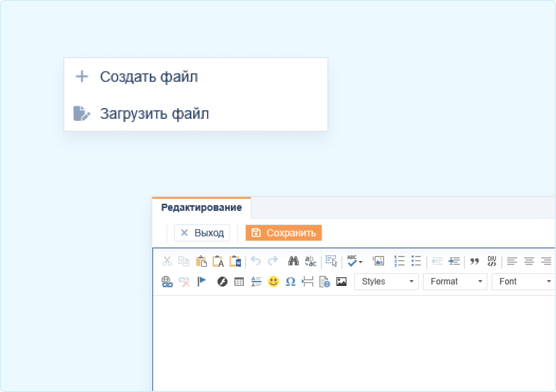The height and width of the screenshot is (392, 556).
Task: Choose Загрузить файл menu item
Action: coord(154,114)
